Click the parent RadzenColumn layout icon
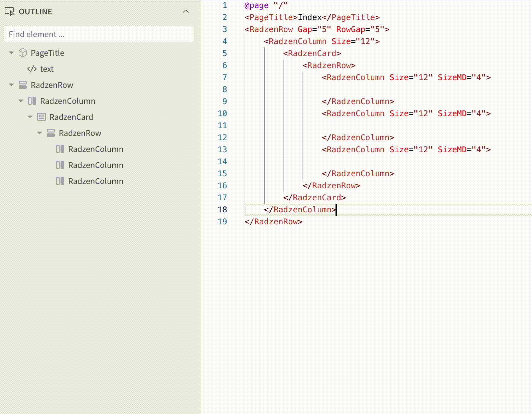 pos(32,101)
